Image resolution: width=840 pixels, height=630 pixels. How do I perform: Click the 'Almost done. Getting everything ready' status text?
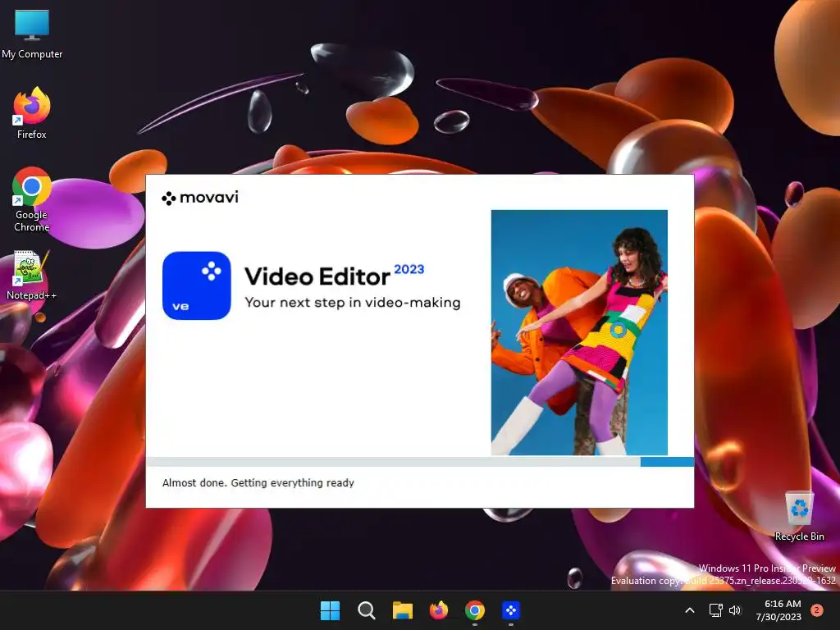[x=258, y=482]
